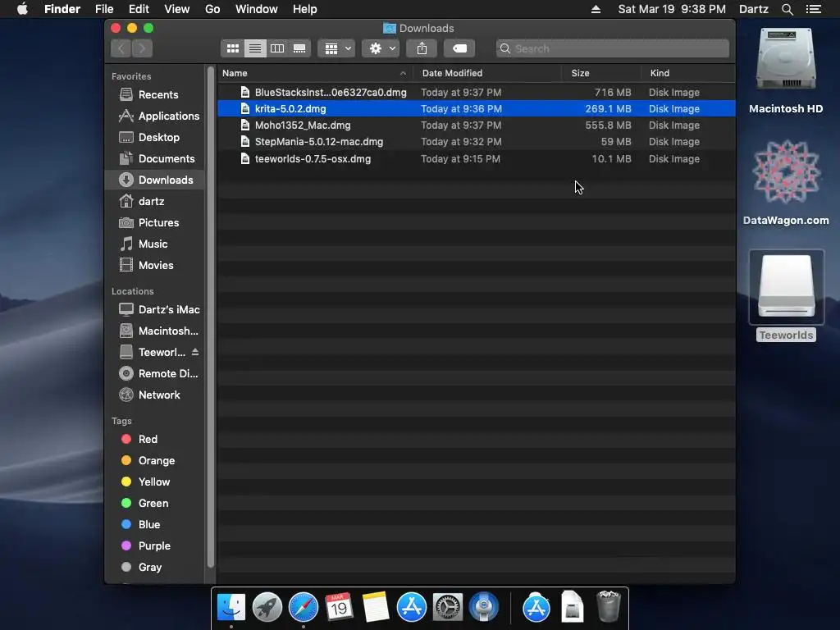Select Teeworlds disk desktop icon
The image size is (840, 630).
(786, 295)
